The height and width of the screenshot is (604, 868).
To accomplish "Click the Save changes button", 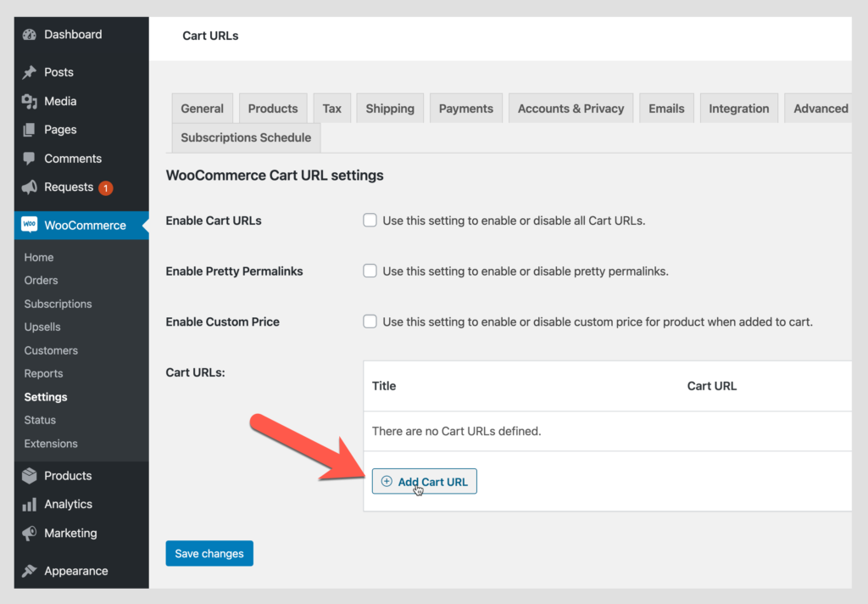I will point(209,553).
